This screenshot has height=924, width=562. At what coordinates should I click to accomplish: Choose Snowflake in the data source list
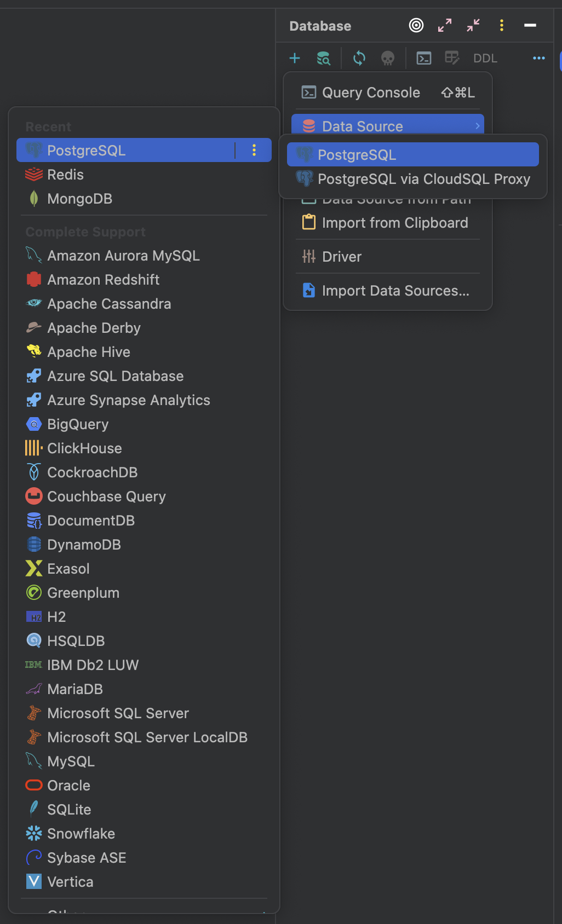81,834
